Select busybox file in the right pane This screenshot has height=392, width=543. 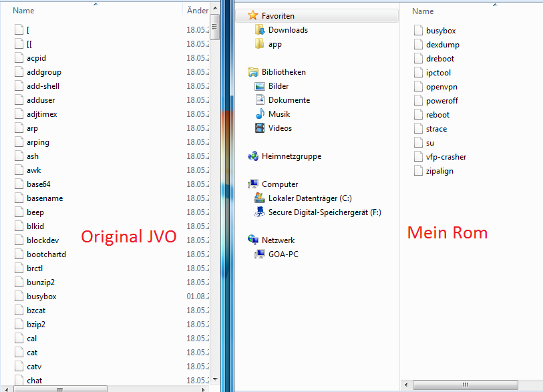[x=441, y=31]
